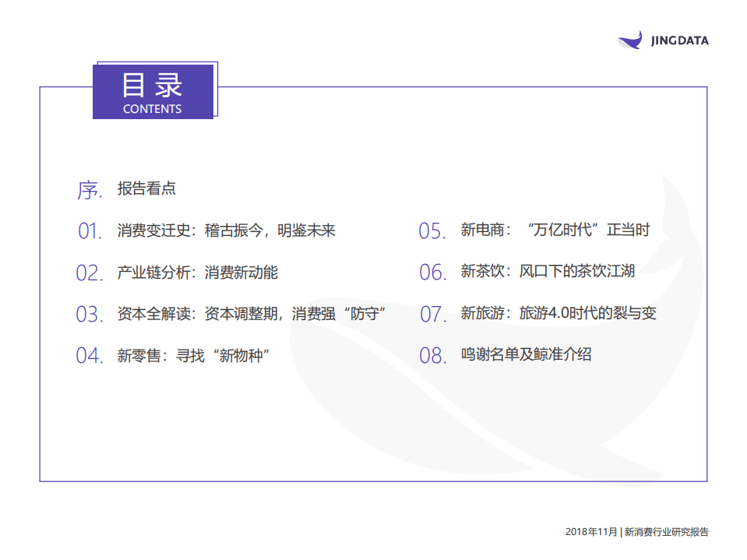
Task: Click 鸣谢名单及鲸准介绍 entry
Action: pos(526,354)
